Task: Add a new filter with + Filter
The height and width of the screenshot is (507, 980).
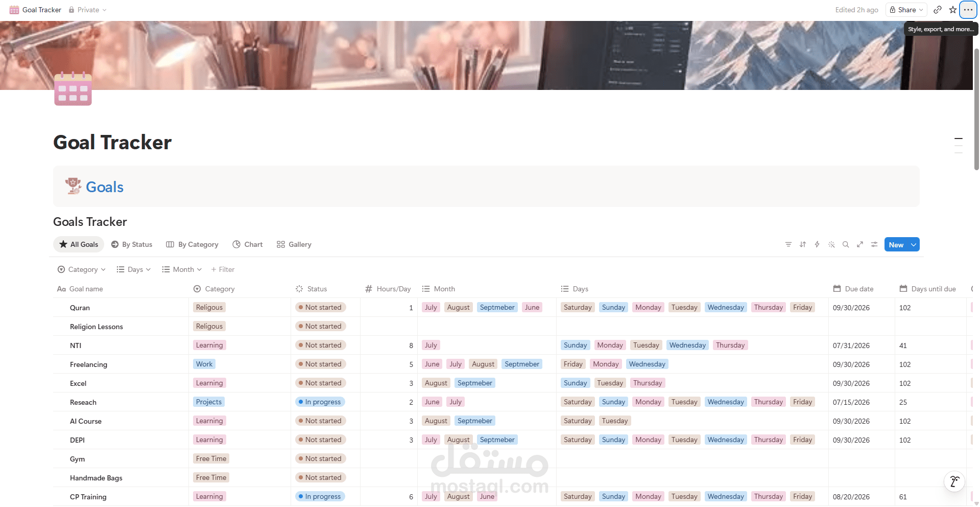Action: (223, 269)
